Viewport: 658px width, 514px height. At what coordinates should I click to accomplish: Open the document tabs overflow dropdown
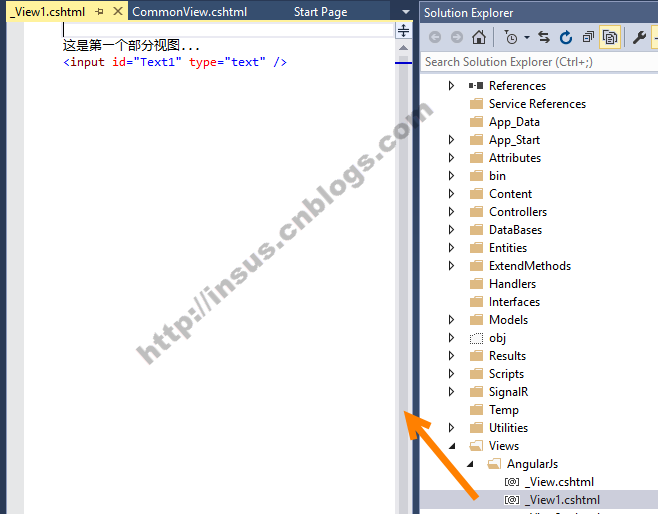click(405, 12)
